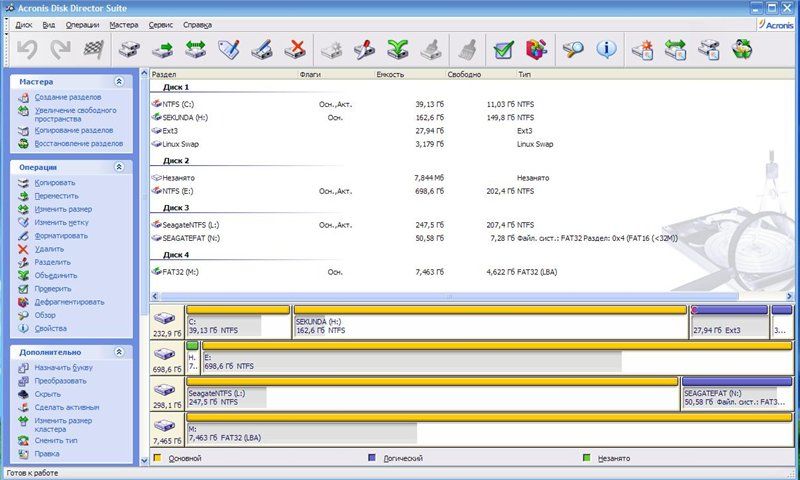Click the sidebar scrollbar down arrow

point(144,460)
